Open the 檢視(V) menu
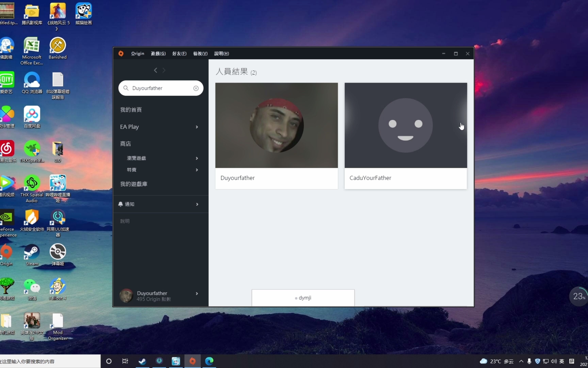This screenshot has height=368, width=588. pos(200,53)
